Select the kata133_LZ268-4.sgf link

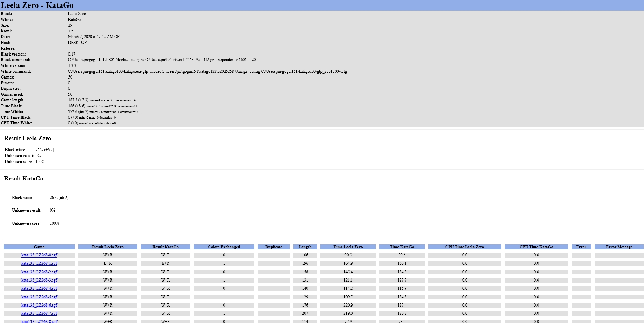pos(39,288)
